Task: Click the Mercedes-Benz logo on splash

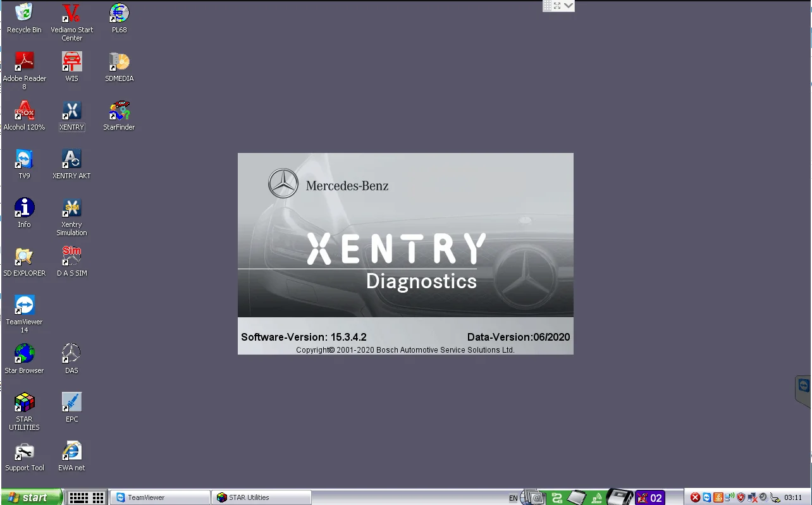Action: [283, 183]
